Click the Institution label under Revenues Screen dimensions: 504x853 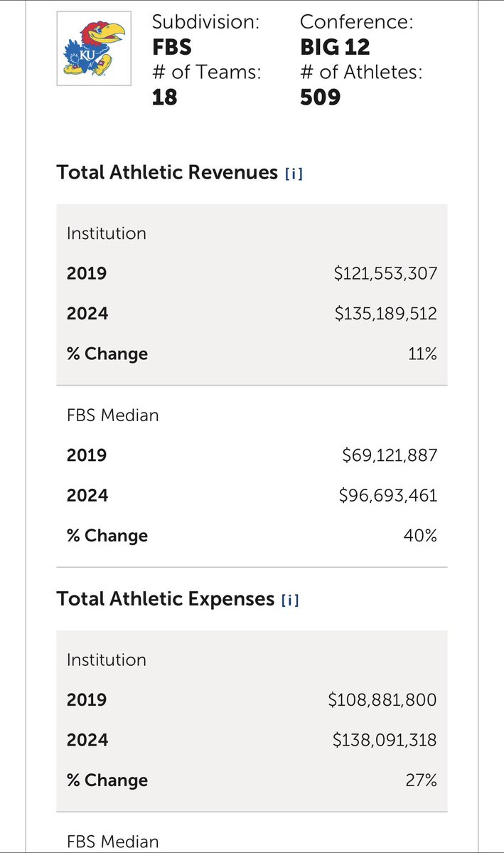coord(107,233)
